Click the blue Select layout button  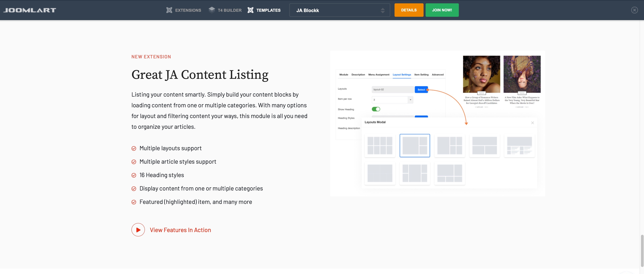pyautogui.click(x=421, y=90)
